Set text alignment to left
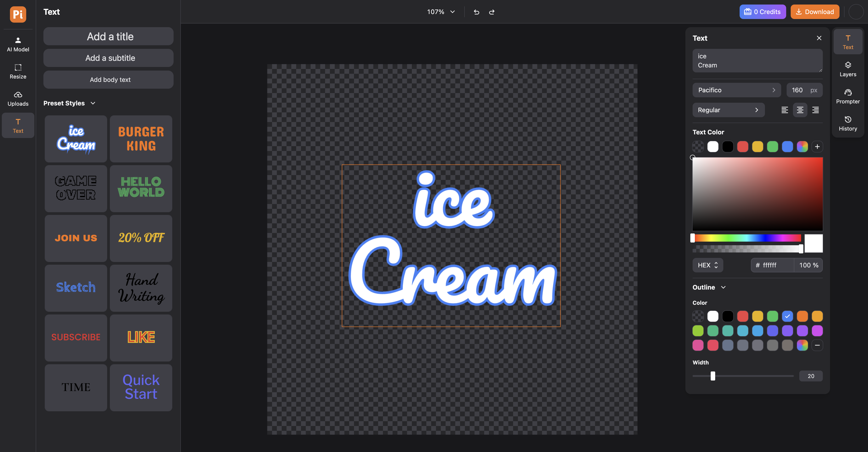This screenshot has height=452, width=868. [x=784, y=110]
